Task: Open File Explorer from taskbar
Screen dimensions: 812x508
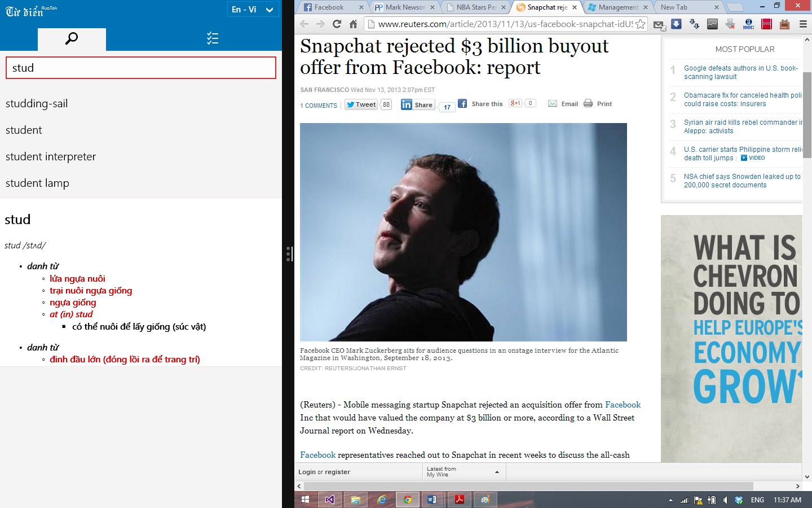Action: tap(355, 500)
